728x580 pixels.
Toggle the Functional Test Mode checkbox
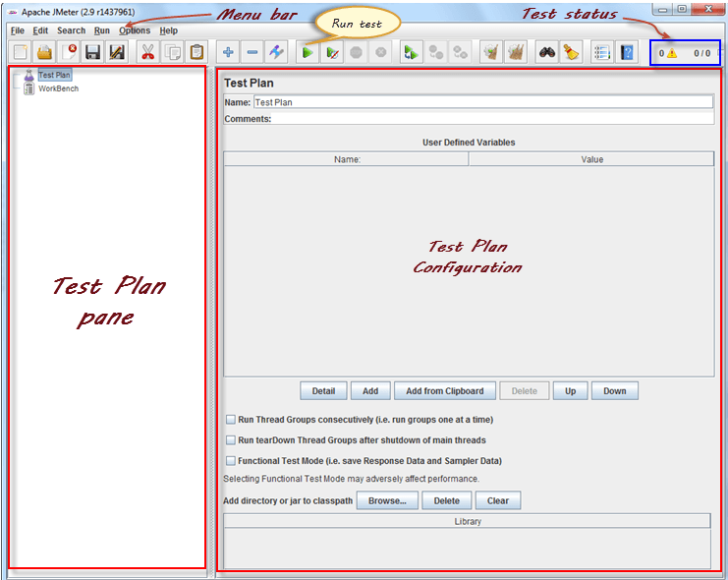point(231,461)
